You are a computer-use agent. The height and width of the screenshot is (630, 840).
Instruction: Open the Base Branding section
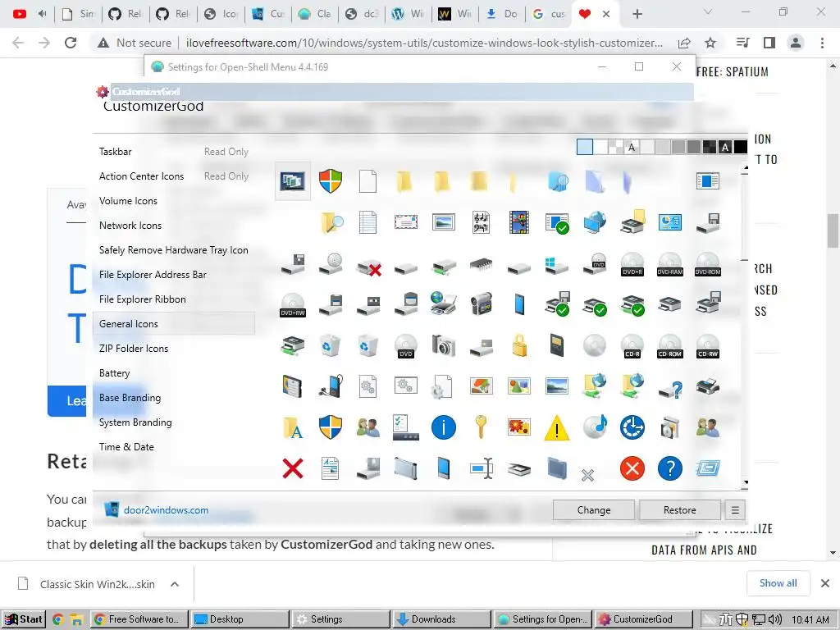[x=174, y=398]
